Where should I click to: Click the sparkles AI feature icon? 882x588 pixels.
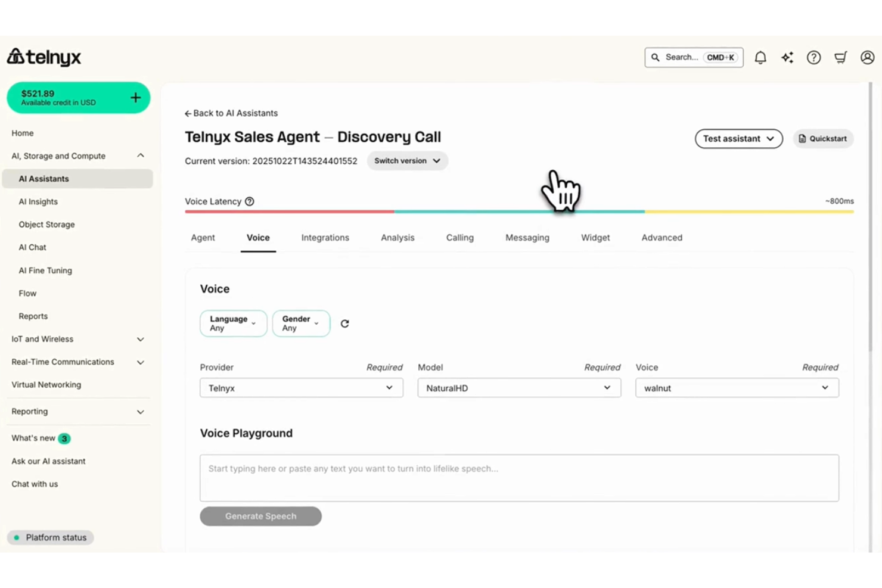pyautogui.click(x=787, y=57)
